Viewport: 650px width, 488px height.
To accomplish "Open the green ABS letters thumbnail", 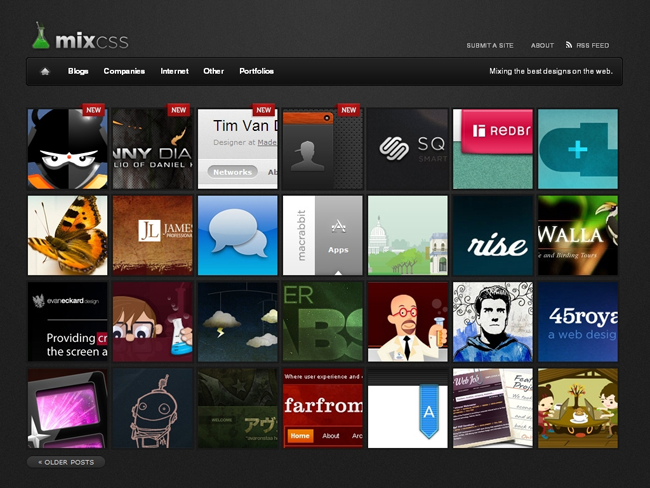I will (323, 322).
